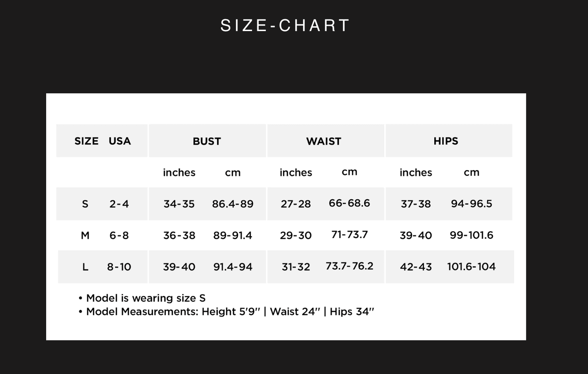
Task: Click the hips 101.6-104 cm cell
Action: coord(471,267)
